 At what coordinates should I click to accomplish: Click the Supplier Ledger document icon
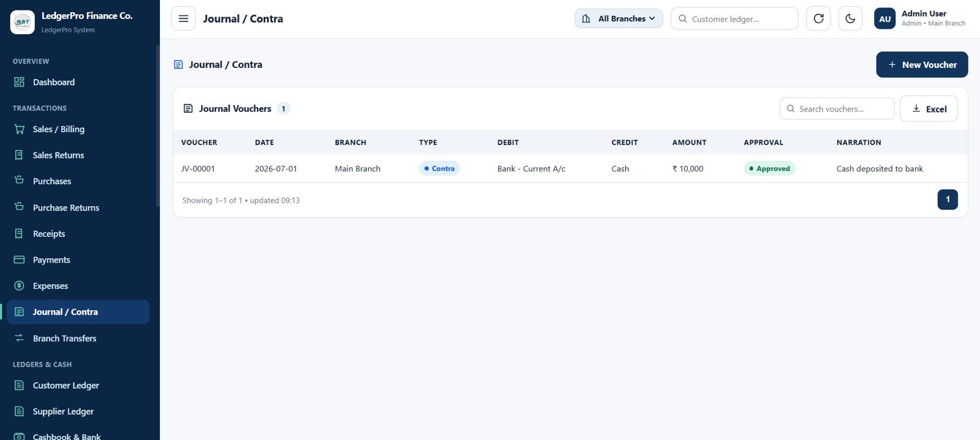point(19,411)
